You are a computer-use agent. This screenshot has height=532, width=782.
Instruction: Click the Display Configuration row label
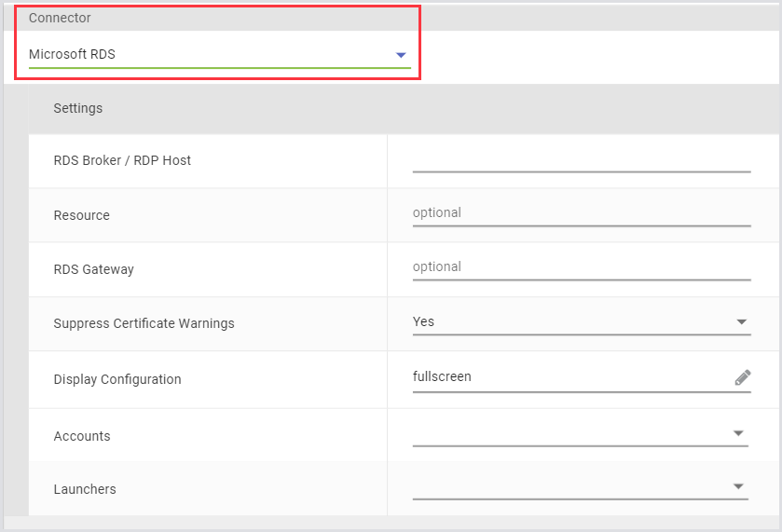coord(117,379)
